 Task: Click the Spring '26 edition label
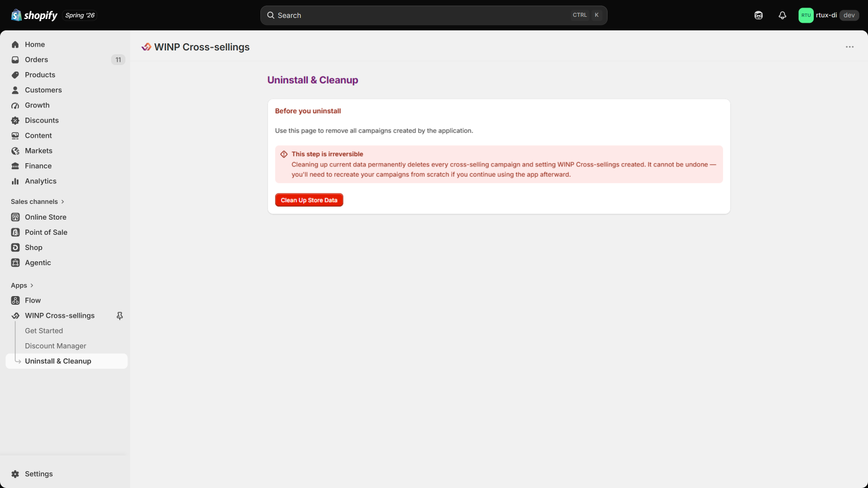[80, 15]
